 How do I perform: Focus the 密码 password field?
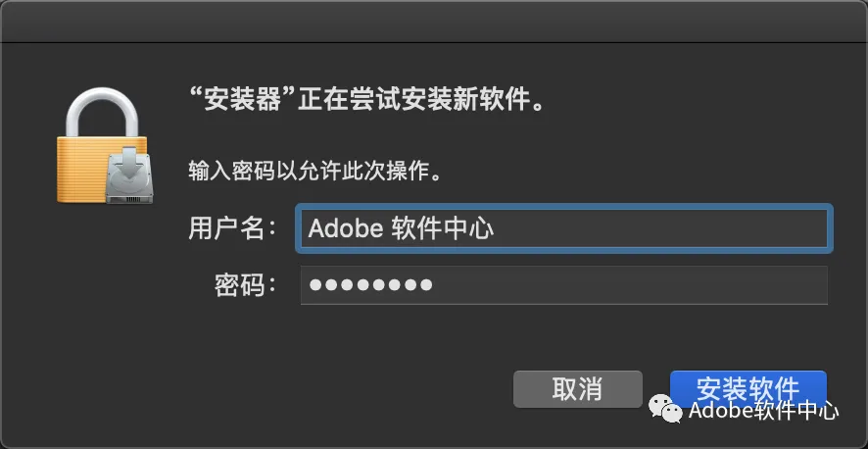pyautogui.click(x=565, y=285)
